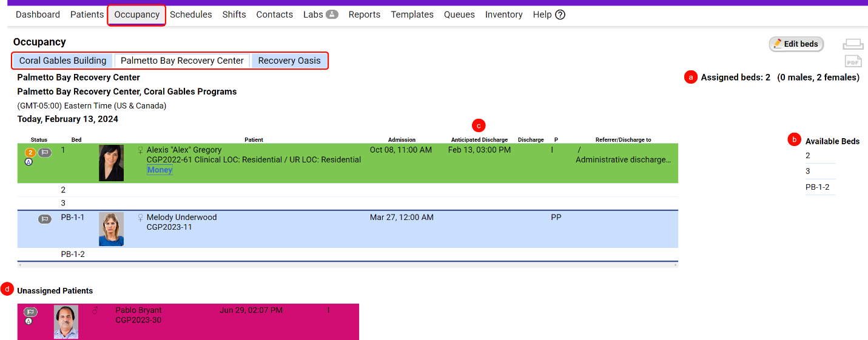Go to the Patients menu
Viewport: 868px width, 340px height.
pos(87,15)
